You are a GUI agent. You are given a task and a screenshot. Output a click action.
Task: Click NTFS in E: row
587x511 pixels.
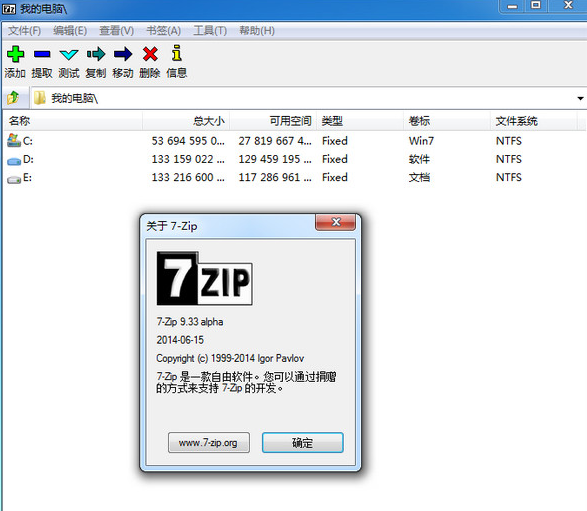pos(508,177)
